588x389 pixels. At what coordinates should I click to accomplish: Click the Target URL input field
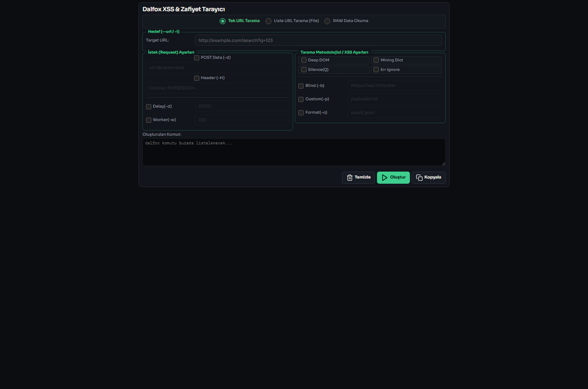coord(318,40)
